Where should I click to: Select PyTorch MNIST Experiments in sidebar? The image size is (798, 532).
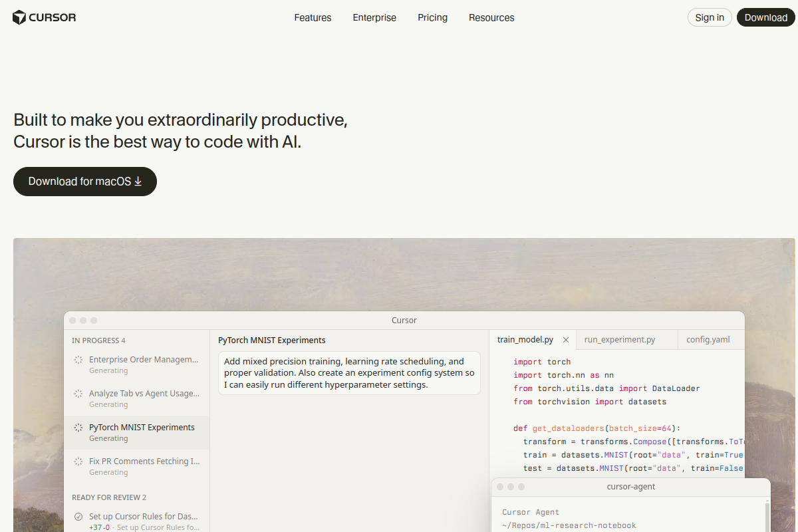point(137,433)
